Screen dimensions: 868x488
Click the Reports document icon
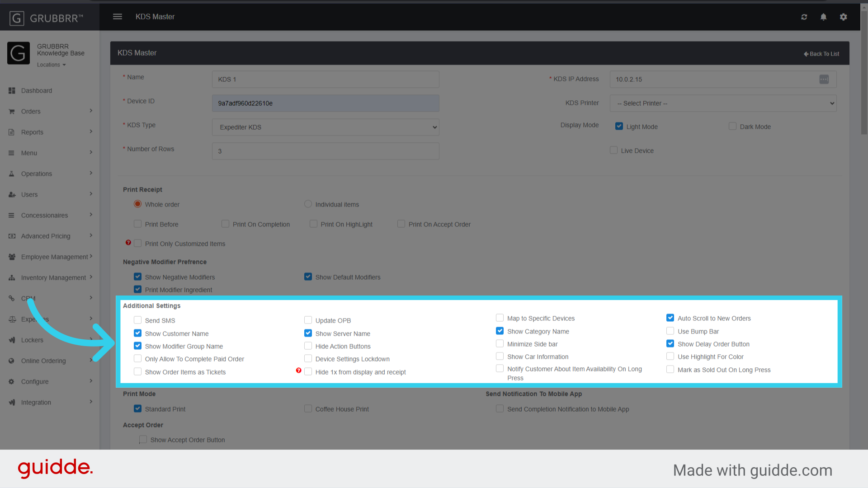pos(12,132)
